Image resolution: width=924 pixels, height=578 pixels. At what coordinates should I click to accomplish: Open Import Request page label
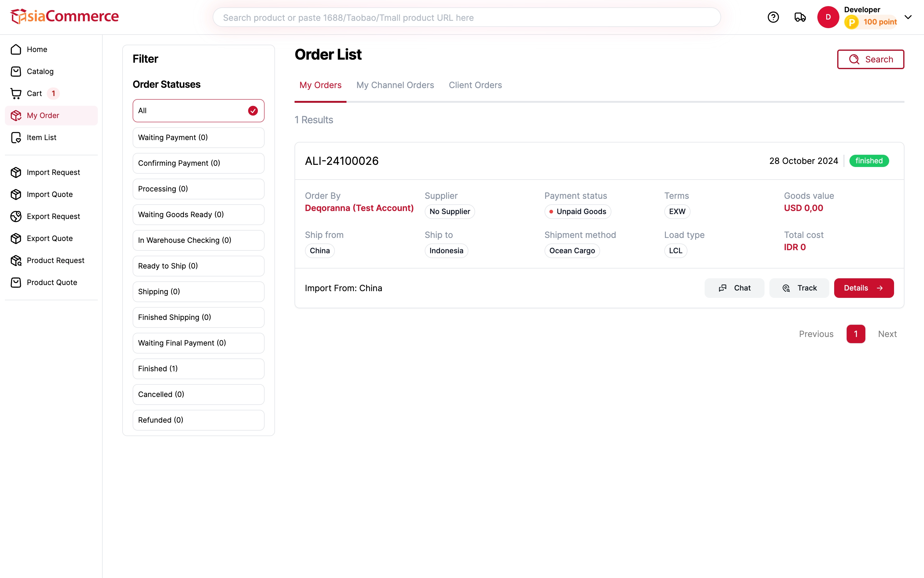(x=53, y=172)
